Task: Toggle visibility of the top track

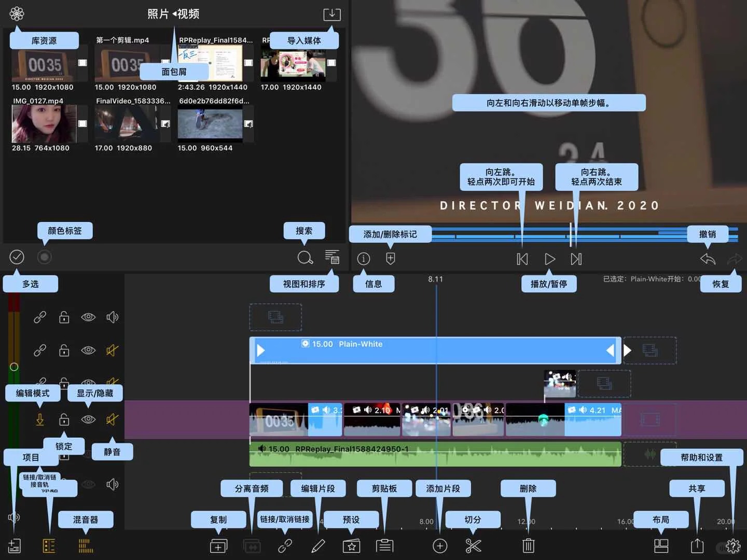Action: coord(88,317)
